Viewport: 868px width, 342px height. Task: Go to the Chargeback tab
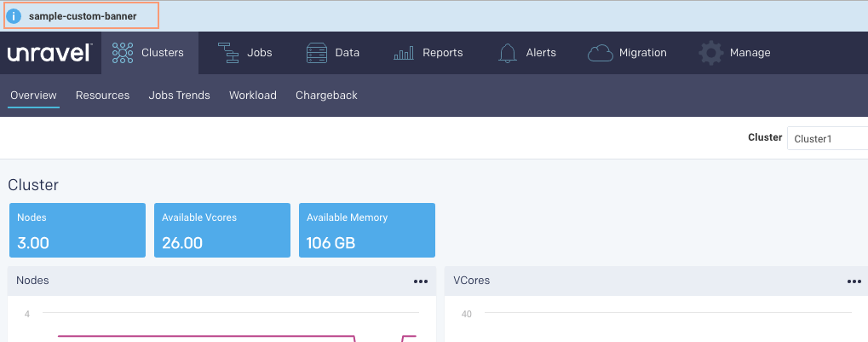point(326,96)
